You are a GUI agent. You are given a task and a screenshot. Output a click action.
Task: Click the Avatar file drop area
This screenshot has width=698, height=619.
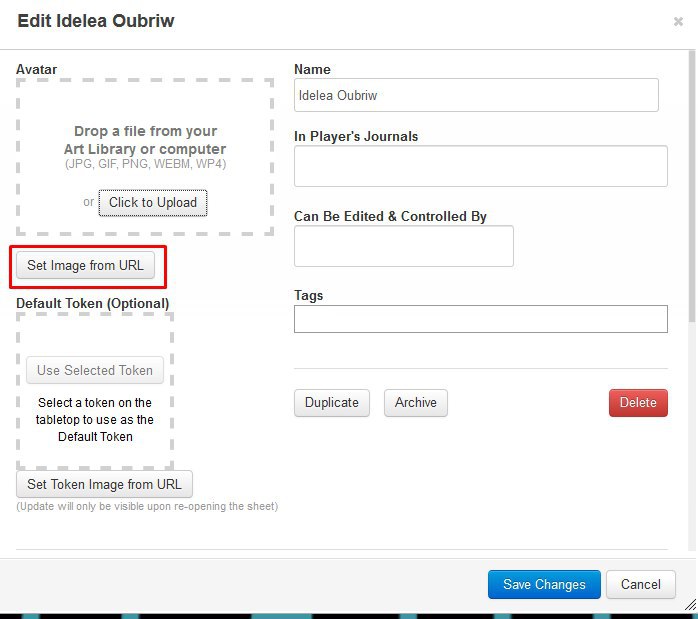145,157
